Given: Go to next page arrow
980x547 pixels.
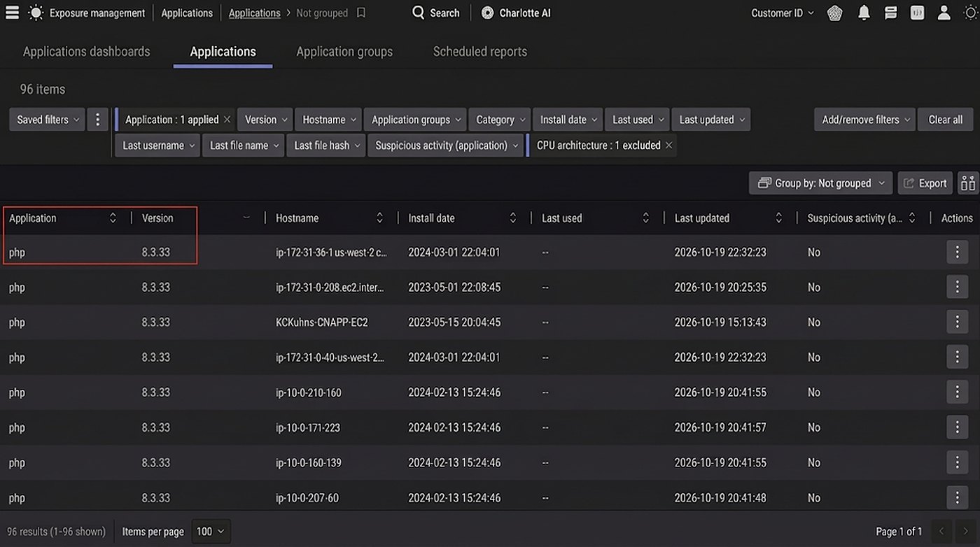Looking at the screenshot, I should tap(965, 532).
